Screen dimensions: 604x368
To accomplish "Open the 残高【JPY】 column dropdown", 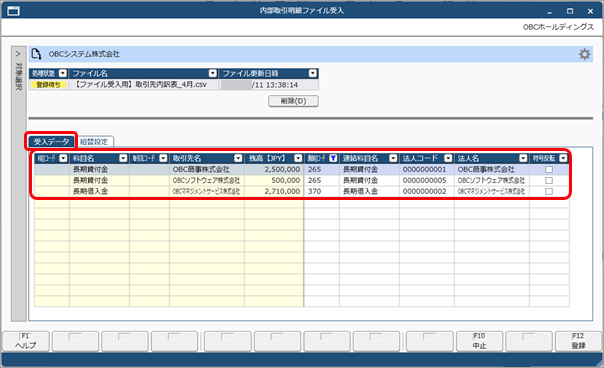I will 298,158.
